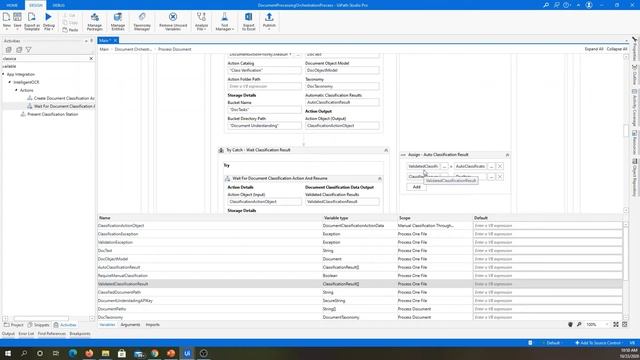The width and height of the screenshot is (640, 360).
Task: Click the New file icon in ribbon
Action: (x=7, y=17)
